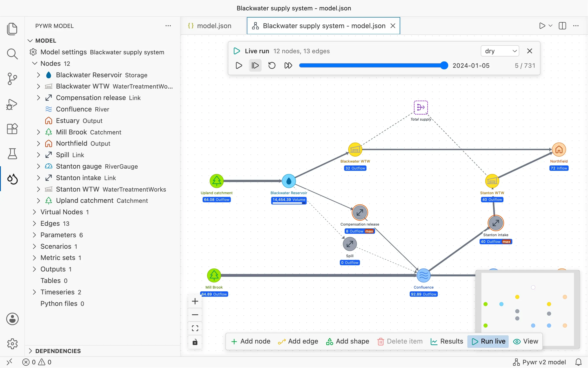
Task: Open notifications bell in status bar
Action: (578, 362)
